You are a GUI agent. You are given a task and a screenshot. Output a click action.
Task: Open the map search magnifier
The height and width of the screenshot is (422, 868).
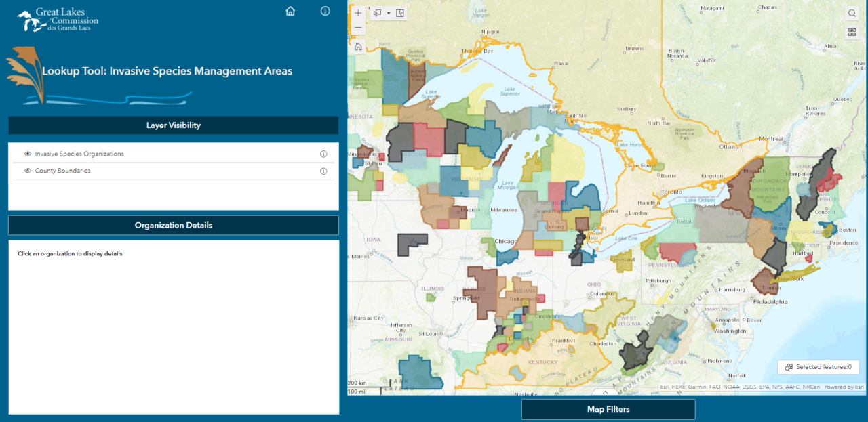pyautogui.click(x=852, y=13)
